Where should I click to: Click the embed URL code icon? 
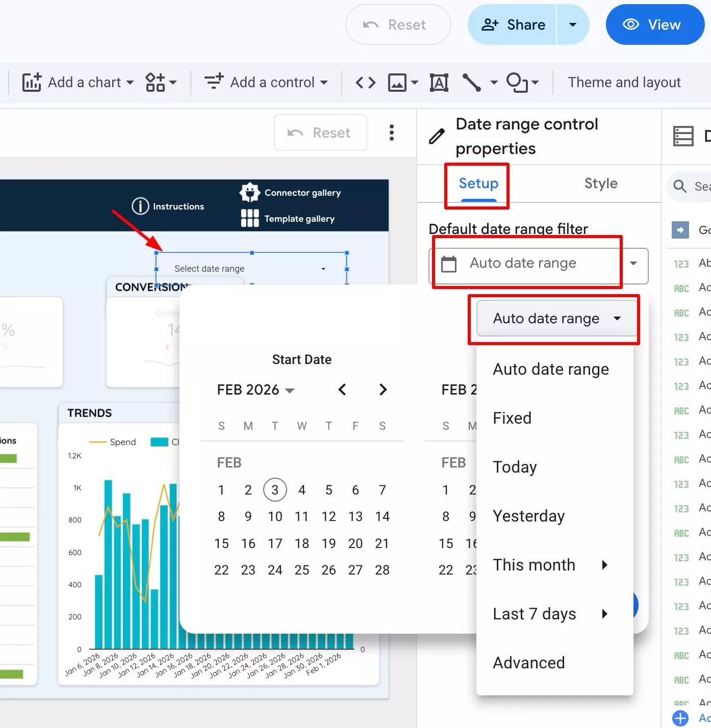click(365, 83)
